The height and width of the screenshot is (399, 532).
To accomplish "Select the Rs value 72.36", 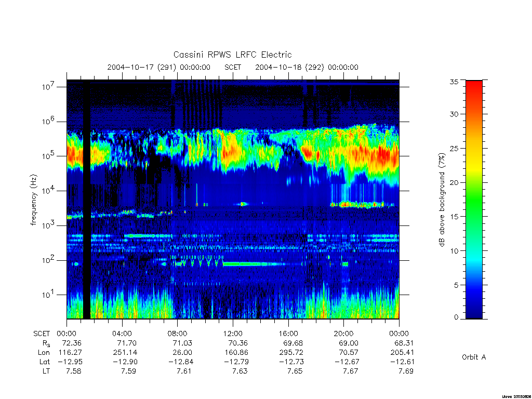I will 71,343.
